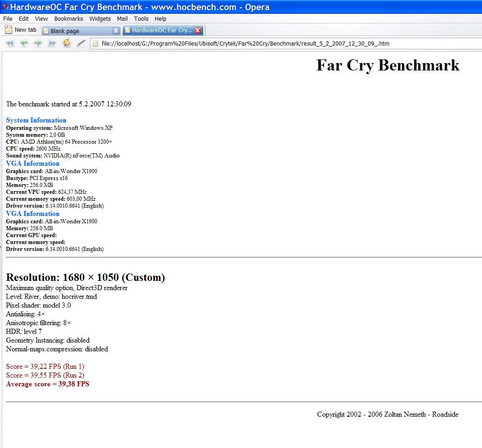Open the File menu
482x448 pixels.
8,19
